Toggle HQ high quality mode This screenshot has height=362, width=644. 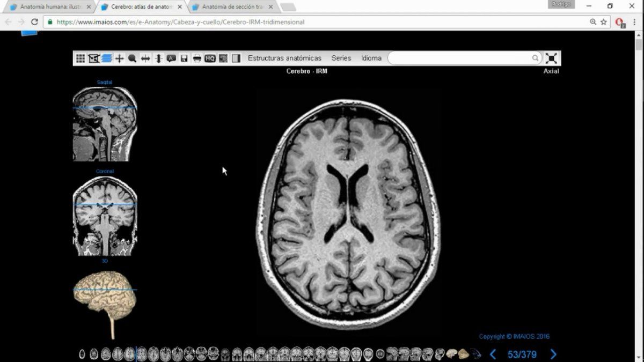click(x=210, y=58)
